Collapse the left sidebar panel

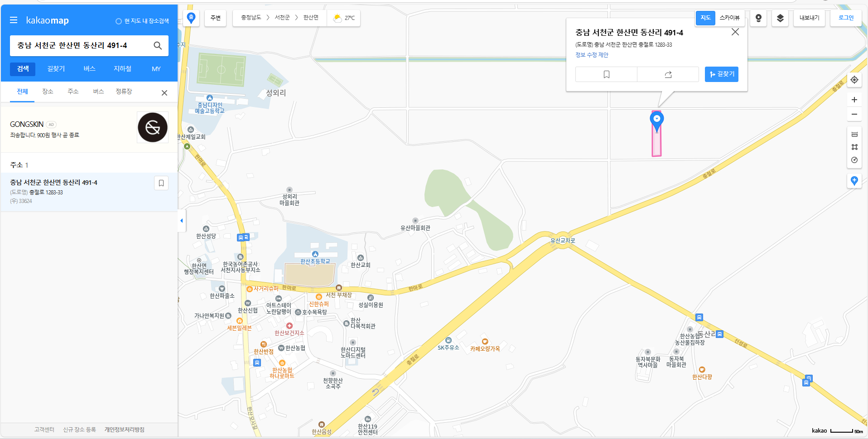coord(182,221)
